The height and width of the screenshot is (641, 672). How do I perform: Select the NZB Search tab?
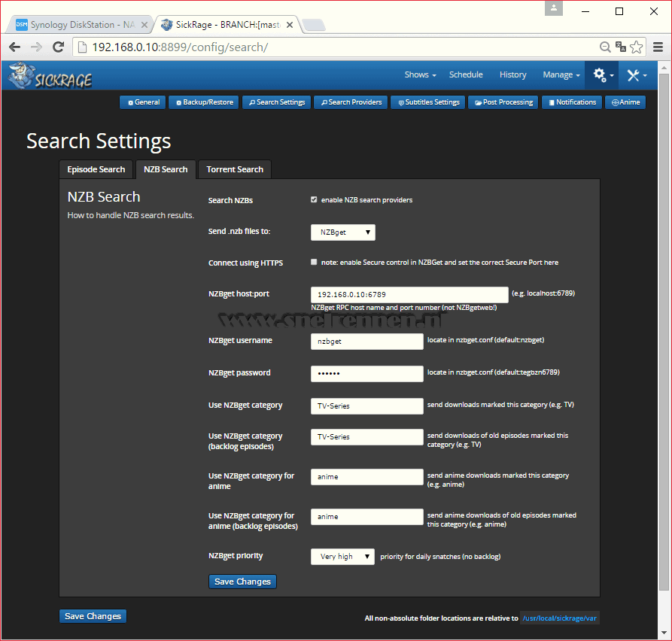tap(166, 170)
